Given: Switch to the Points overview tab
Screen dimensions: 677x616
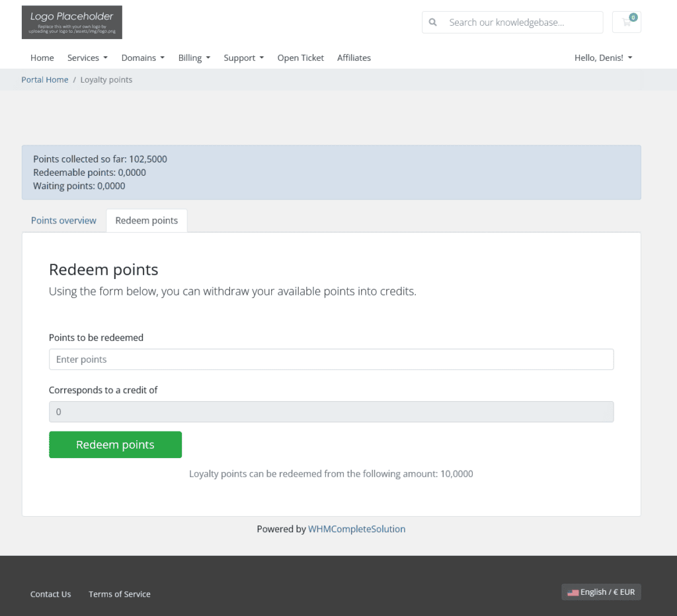Looking at the screenshot, I should click(63, 220).
